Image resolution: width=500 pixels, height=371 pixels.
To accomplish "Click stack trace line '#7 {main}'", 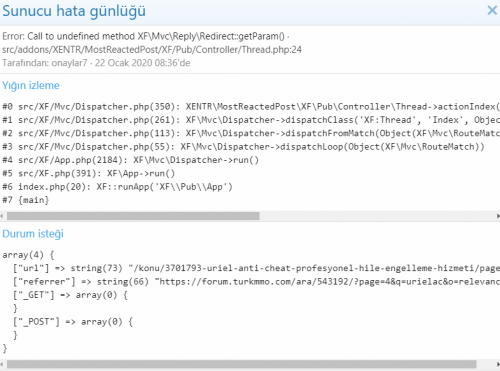I will point(26,200).
